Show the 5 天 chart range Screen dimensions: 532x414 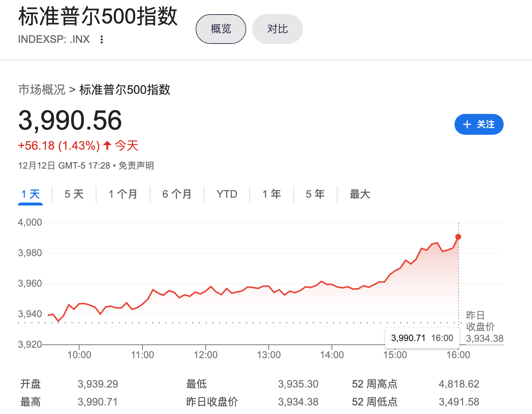(x=74, y=194)
